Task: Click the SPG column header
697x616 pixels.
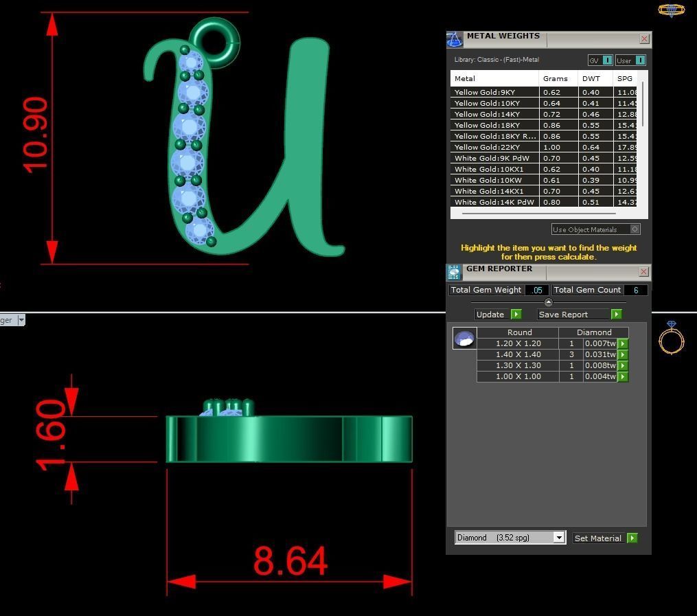Action: click(x=625, y=79)
